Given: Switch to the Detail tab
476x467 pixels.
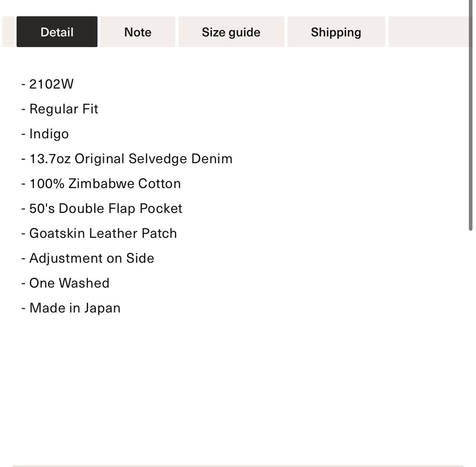Looking at the screenshot, I should click(x=57, y=32).
